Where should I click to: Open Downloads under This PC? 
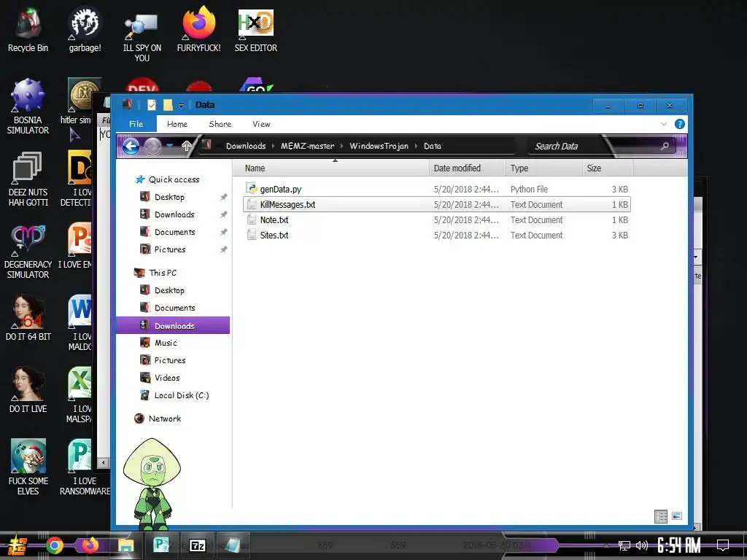pos(174,326)
